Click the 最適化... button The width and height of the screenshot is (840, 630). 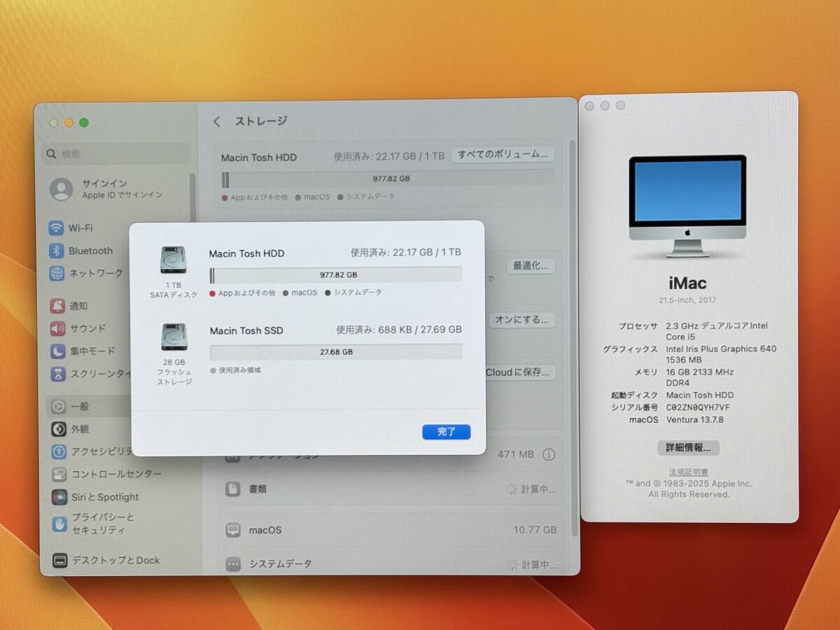tap(531, 266)
